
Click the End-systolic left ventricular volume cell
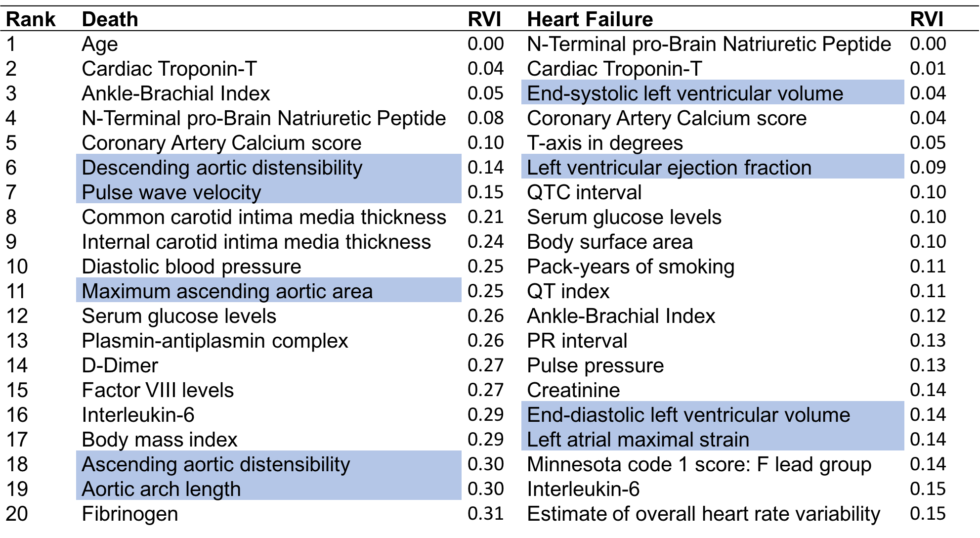(685, 93)
